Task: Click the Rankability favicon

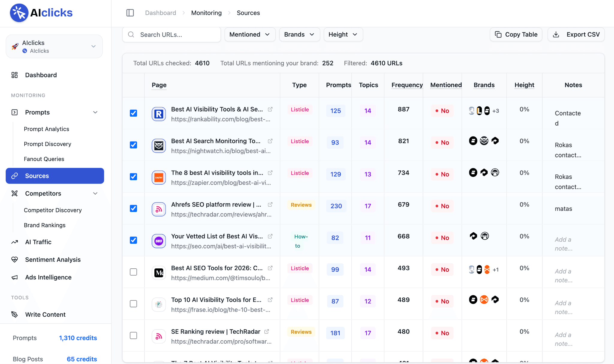Action: click(159, 114)
